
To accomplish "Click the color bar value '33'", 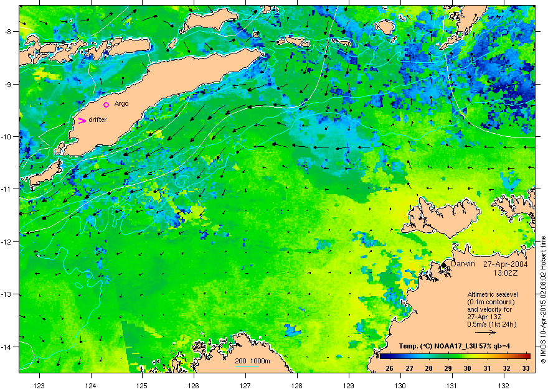I will [526, 368].
